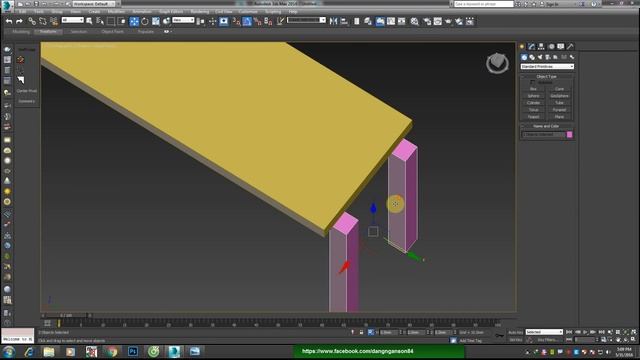Switch to the Display command panel tab
Viewport: 640px width, 360px height.
(561, 47)
